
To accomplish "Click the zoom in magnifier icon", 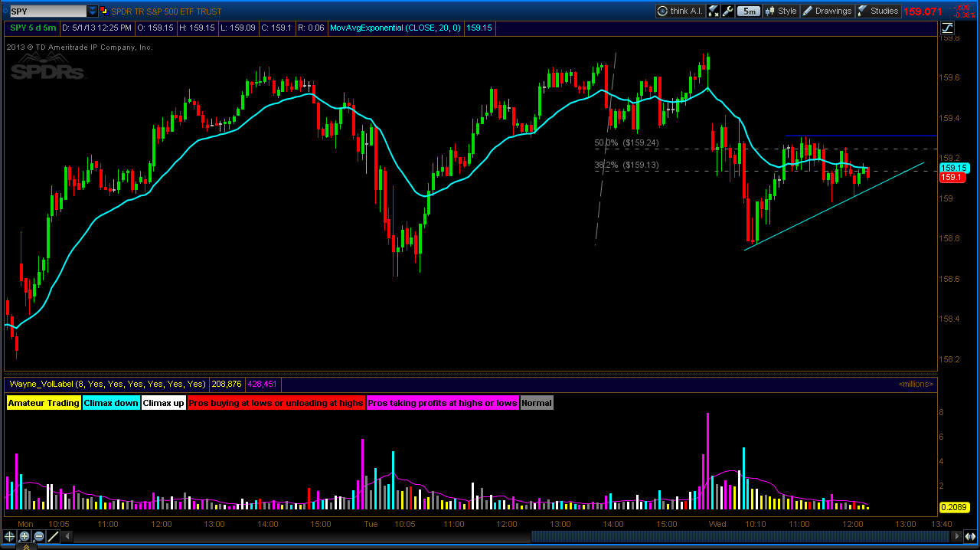I will [x=24, y=536].
